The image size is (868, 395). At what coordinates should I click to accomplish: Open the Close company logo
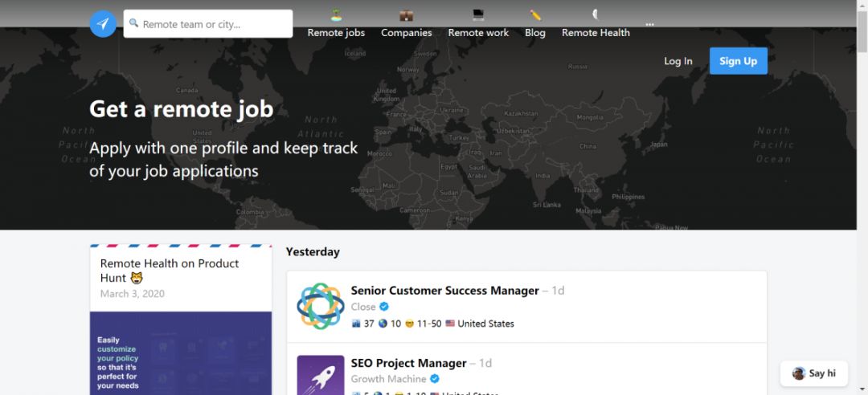[x=321, y=306]
